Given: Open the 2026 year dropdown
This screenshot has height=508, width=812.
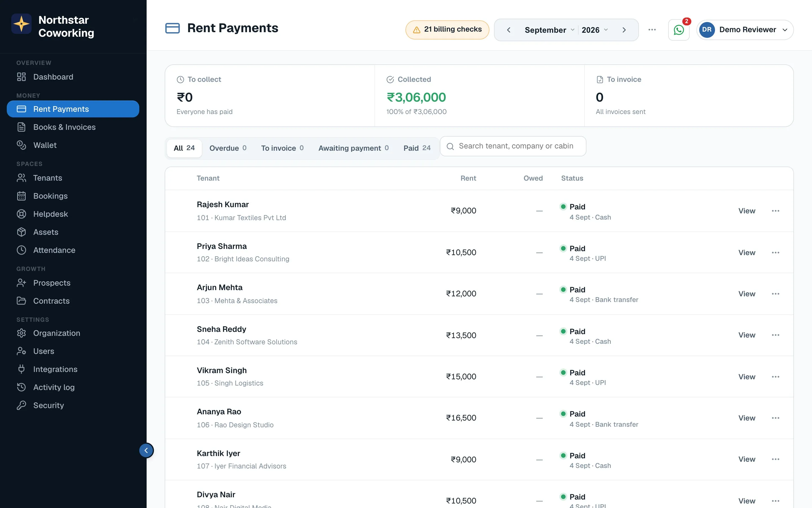Looking at the screenshot, I should [x=595, y=30].
